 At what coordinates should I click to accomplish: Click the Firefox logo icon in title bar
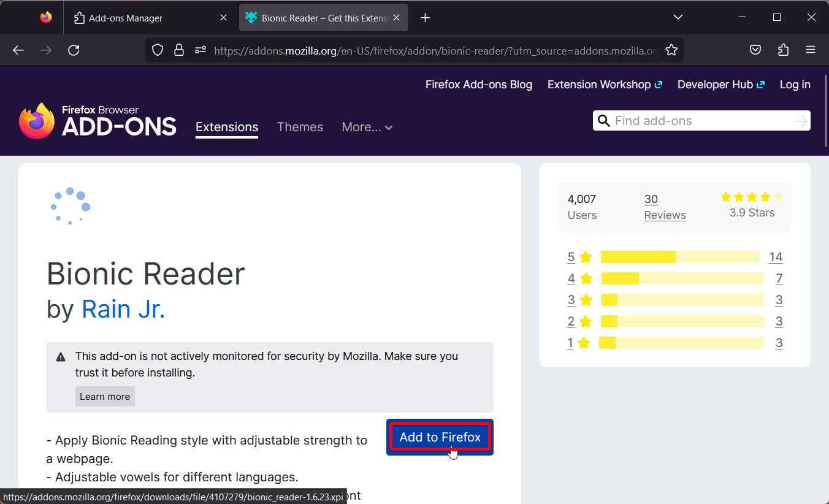pos(46,18)
